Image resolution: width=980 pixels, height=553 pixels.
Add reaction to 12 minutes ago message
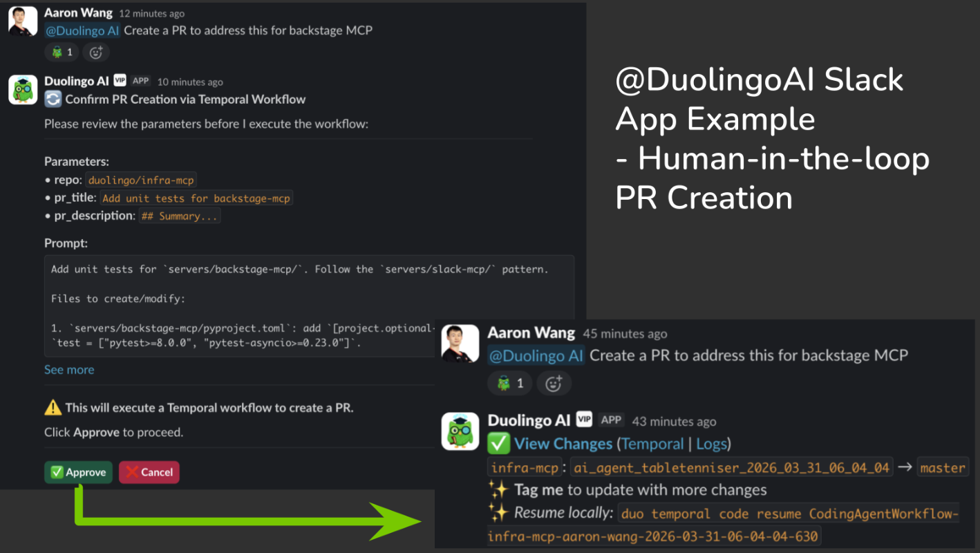tap(96, 52)
